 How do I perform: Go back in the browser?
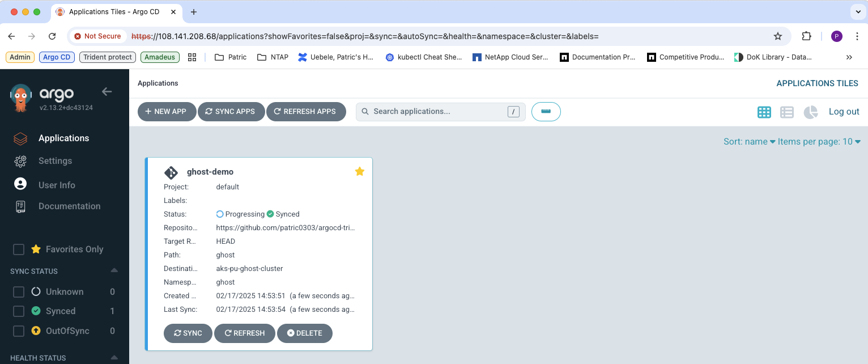click(11, 36)
